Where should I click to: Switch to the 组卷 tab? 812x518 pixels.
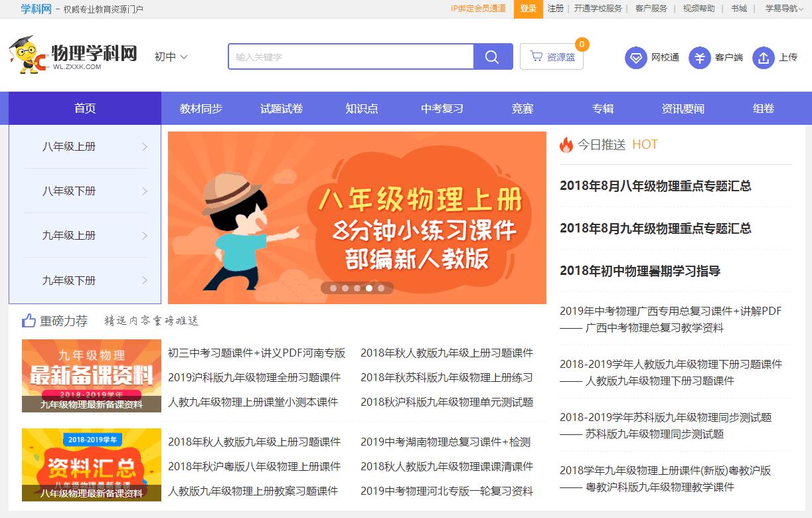coord(763,108)
